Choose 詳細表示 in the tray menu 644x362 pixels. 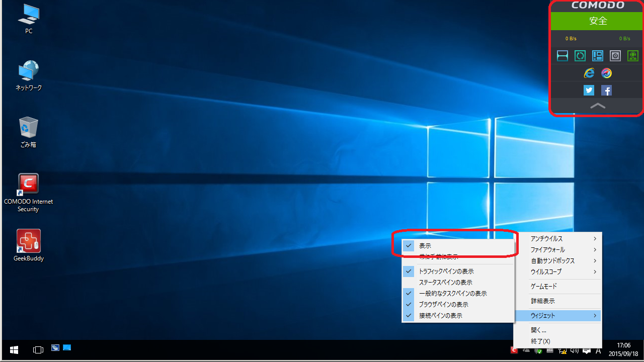557,301
